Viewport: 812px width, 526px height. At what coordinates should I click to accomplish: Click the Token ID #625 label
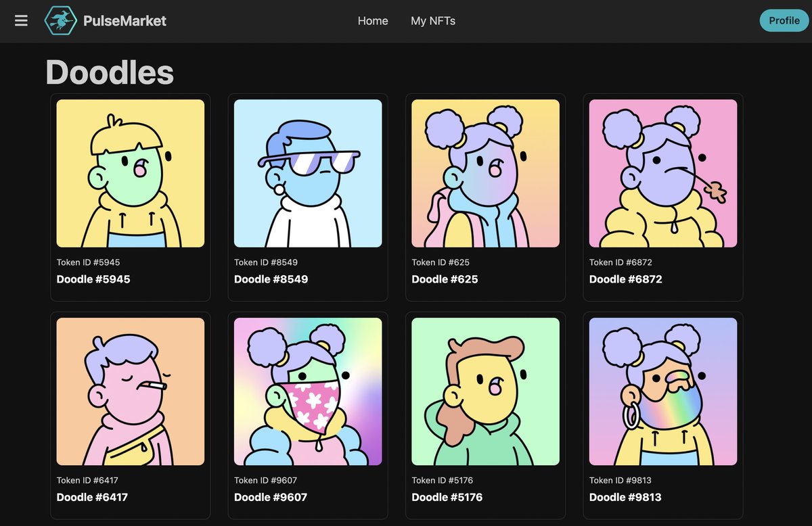coord(441,262)
